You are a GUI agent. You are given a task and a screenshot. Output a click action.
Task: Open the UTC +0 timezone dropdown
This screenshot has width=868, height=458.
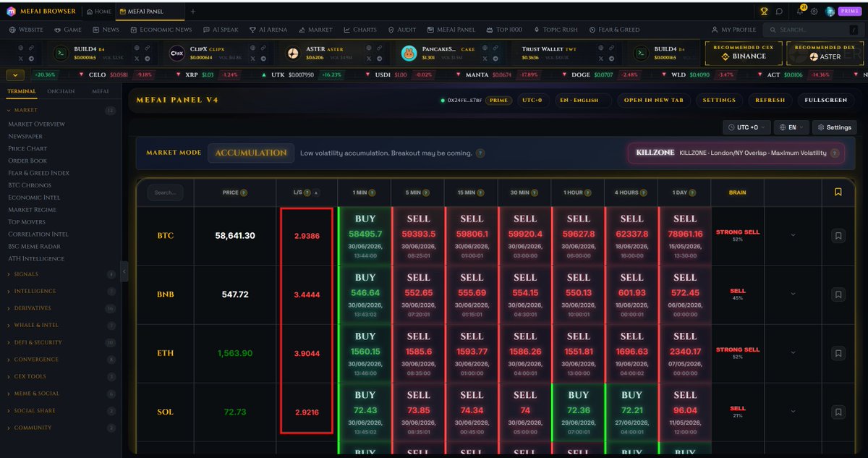pos(746,127)
